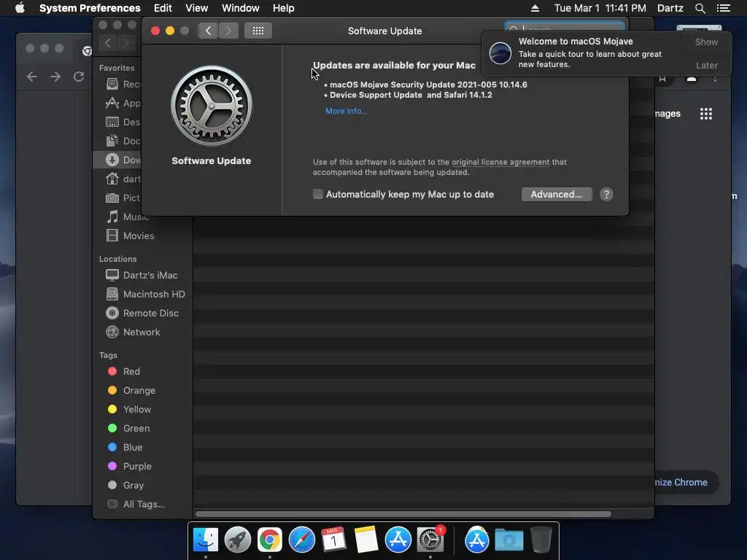The image size is (747, 560).
Task: Open Safari compass icon in Dock
Action: pyautogui.click(x=301, y=540)
